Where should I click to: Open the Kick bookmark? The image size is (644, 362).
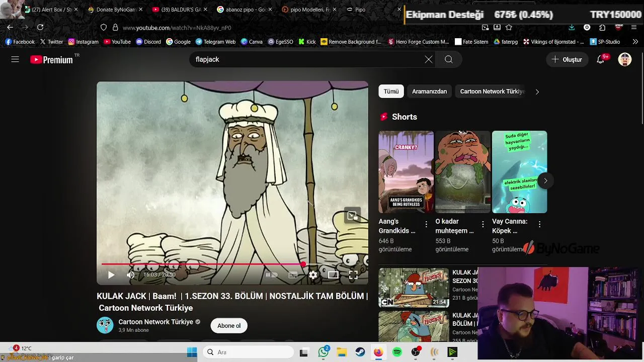click(307, 42)
